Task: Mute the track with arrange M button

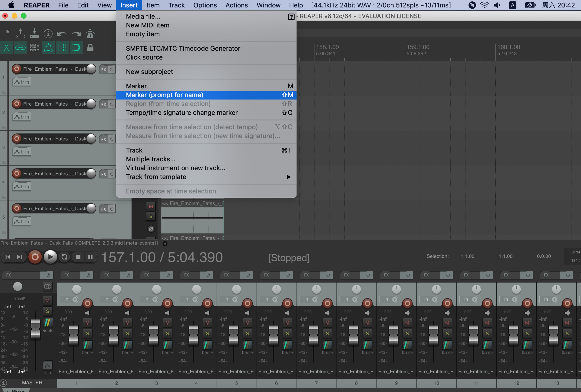Action: tap(151, 206)
